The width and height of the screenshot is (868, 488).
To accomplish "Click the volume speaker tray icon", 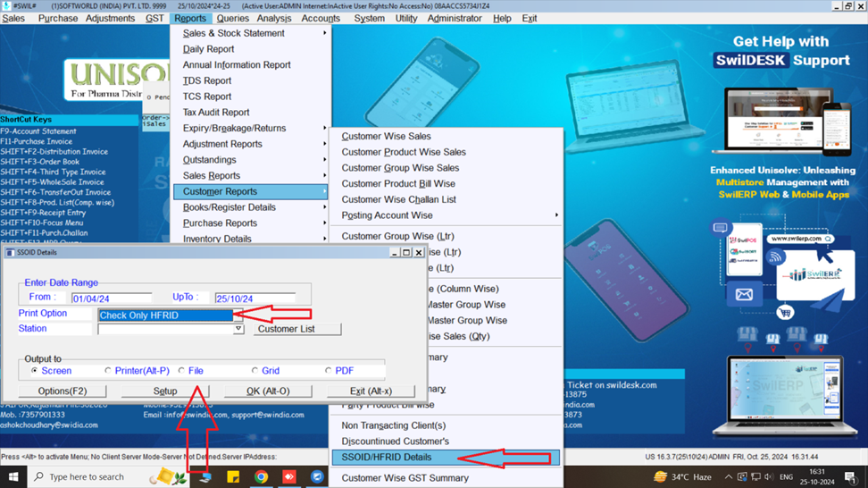I will coord(768,477).
